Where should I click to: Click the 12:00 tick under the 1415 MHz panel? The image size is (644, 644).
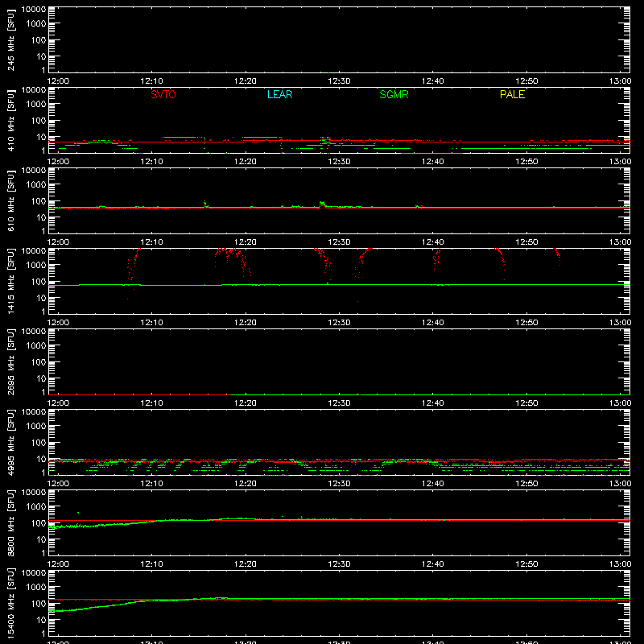coord(58,323)
